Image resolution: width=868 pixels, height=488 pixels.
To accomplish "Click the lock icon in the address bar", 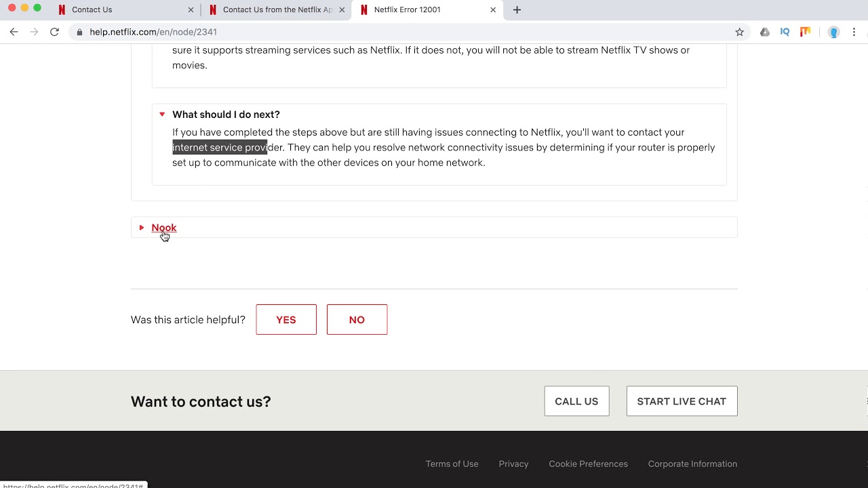I will pos(80,32).
